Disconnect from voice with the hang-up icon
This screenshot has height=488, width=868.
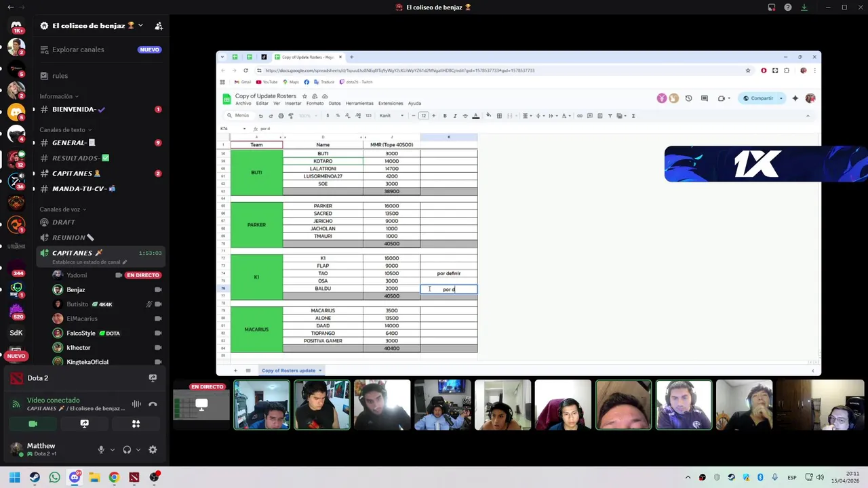153,404
